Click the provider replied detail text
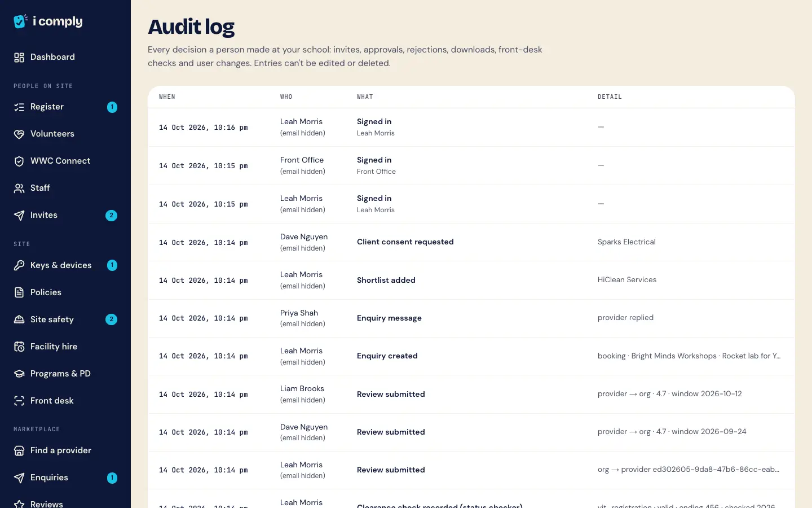Screen dimensions: 812x508 [625, 318]
